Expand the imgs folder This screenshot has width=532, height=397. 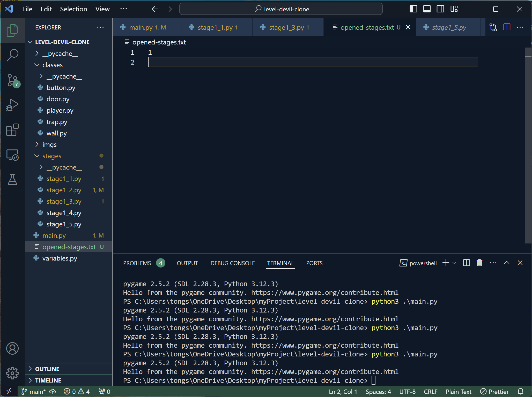point(69,144)
